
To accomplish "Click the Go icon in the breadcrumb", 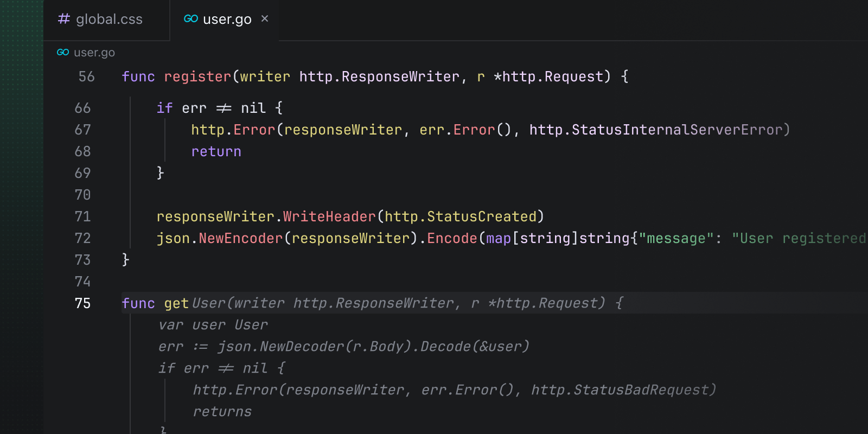I will [63, 53].
